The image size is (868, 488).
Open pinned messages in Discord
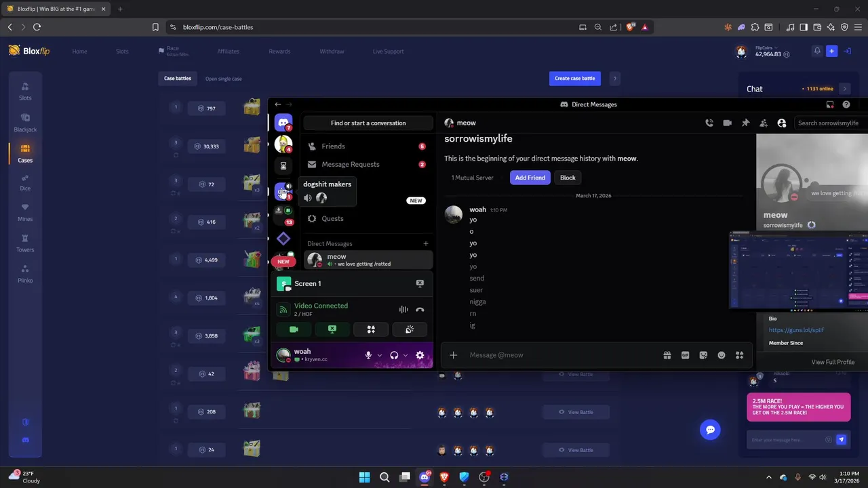745,123
